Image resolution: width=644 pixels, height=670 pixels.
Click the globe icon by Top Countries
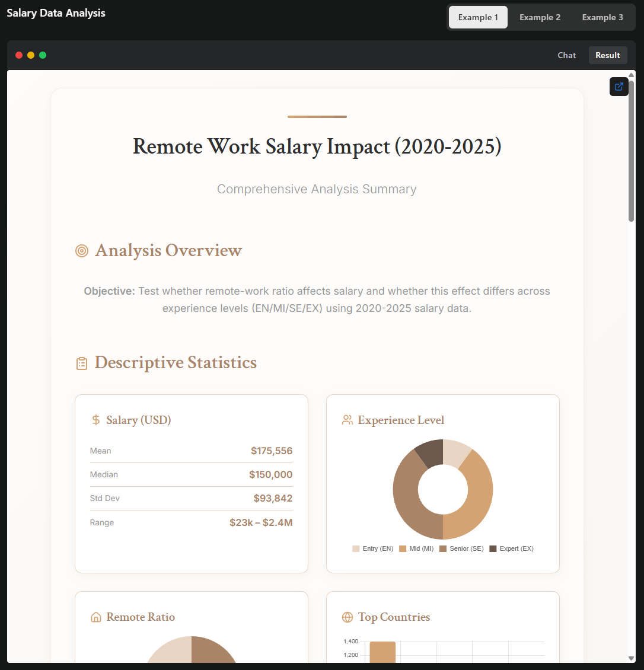(347, 617)
